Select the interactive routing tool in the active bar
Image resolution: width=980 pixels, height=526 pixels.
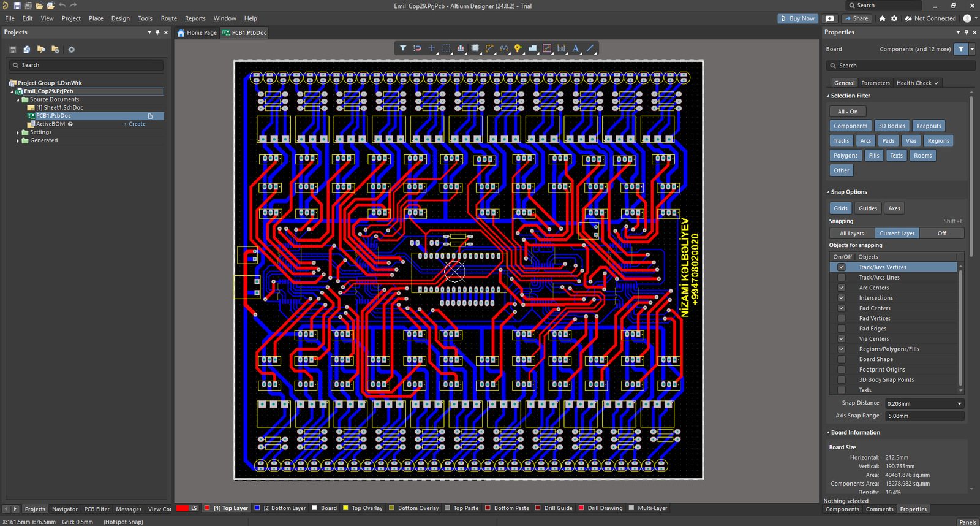pos(489,48)
